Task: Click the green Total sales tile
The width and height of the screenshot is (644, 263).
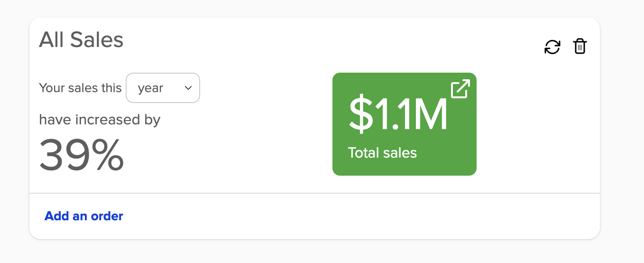Action: [x=404, y=124]
